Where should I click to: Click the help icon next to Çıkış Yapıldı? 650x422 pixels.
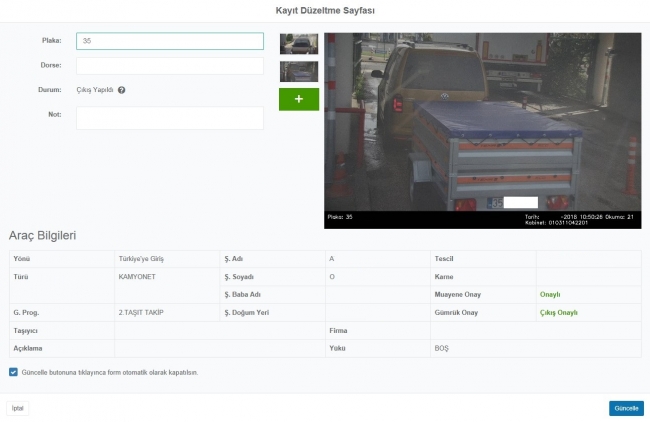pyautogui.click(x=121, y=90)
